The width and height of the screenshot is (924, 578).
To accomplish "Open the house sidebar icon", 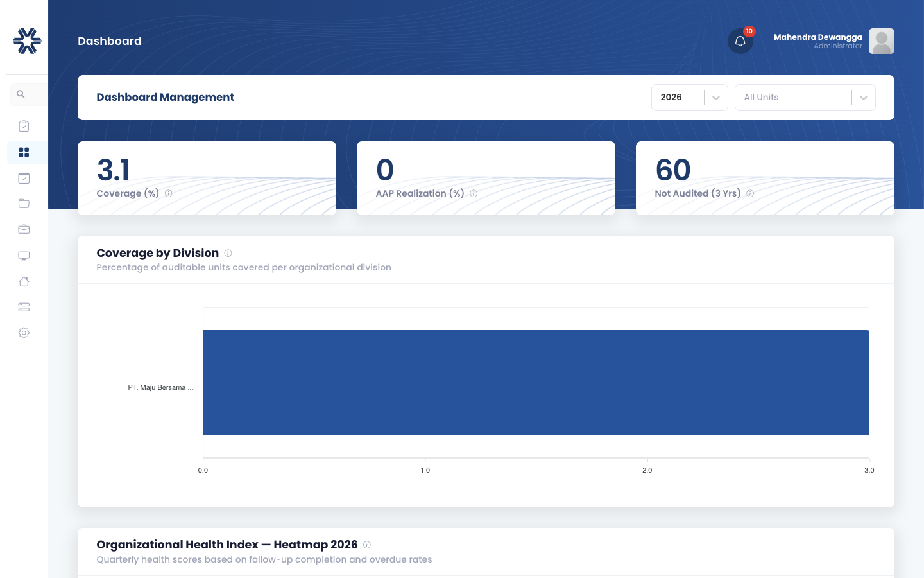I will pyautogui.click(x=24, y=281).
